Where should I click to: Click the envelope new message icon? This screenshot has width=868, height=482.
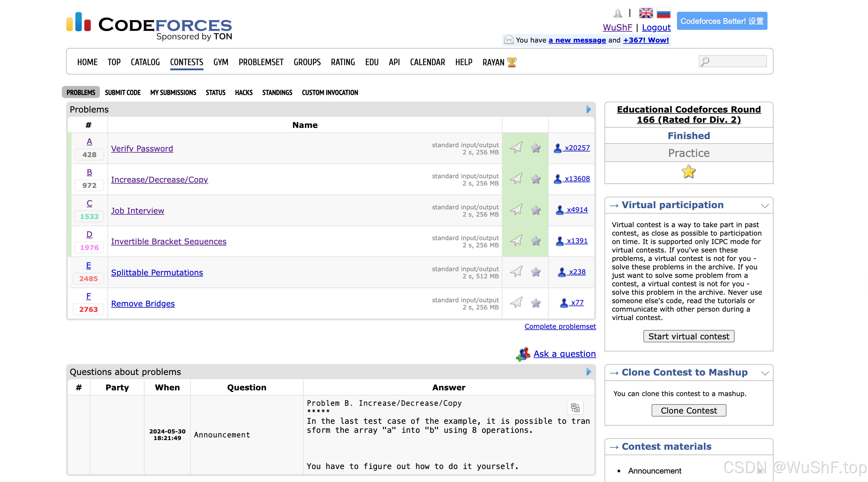[x=509, y=40]
